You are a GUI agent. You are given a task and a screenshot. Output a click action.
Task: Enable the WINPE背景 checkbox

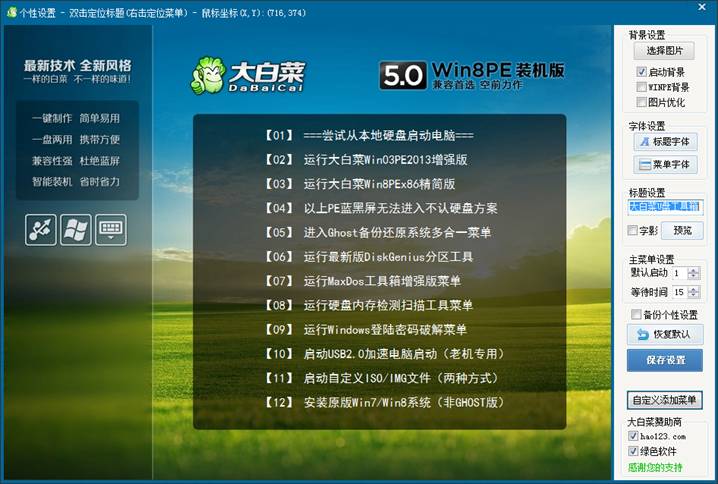tap(642, 87)
